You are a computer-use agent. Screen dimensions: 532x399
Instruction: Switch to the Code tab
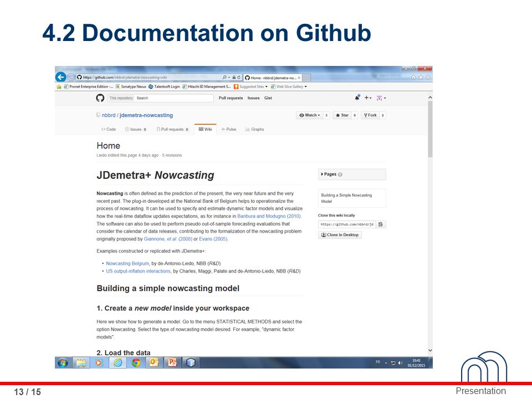[x=109, y=129]
